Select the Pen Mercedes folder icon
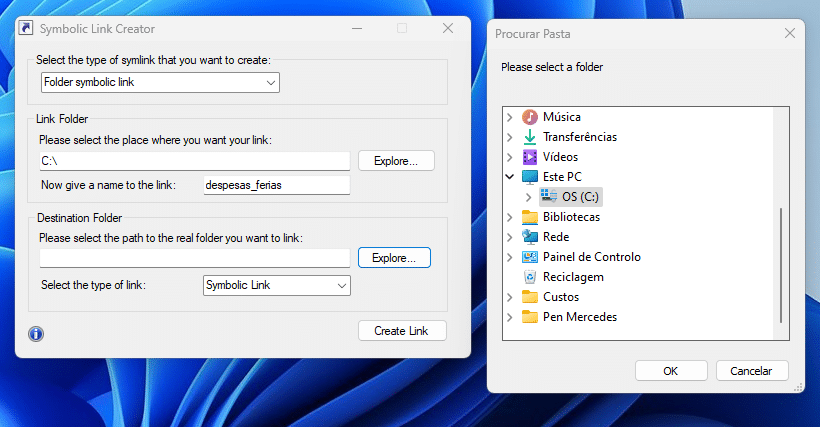The height and width of the screenshot is (427, 820). (529, 317)
